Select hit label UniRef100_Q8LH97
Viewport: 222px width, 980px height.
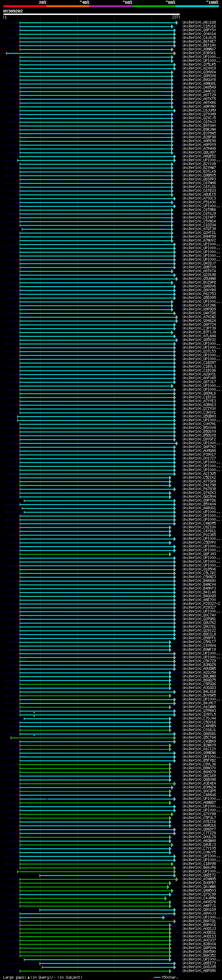pos(199,153)
